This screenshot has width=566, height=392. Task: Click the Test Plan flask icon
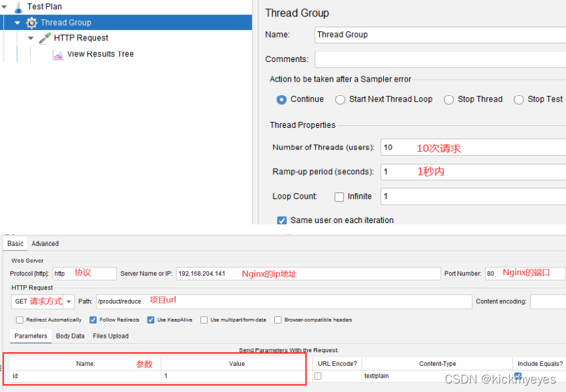[18, 7]
